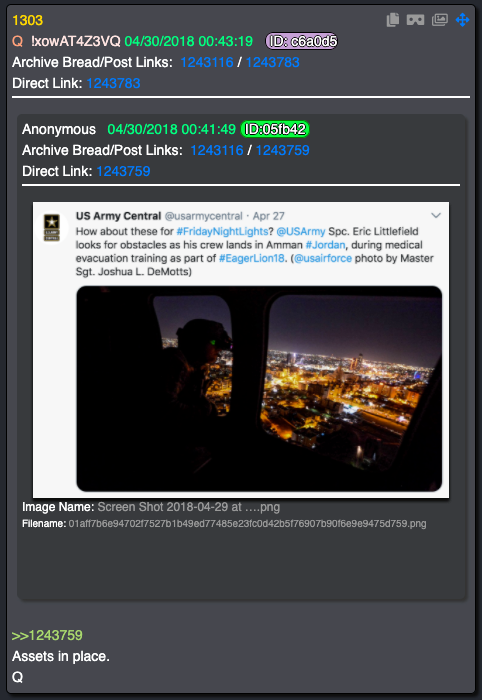Image resolution: width=482 pixels, height=700 pixels.
Task: Click the blue move arrows icon
Action: 462,20
